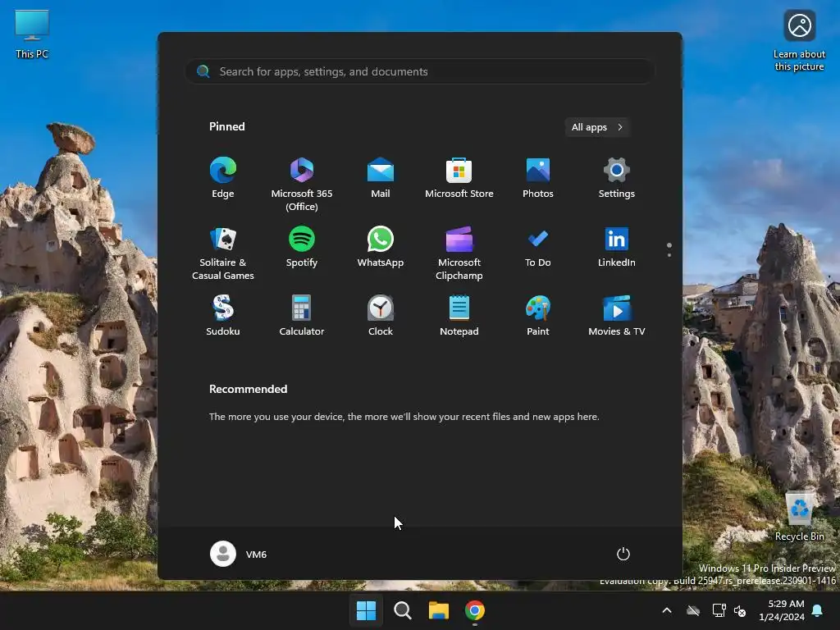Open the Edge browser from Pinned

(x=223, y=178)
